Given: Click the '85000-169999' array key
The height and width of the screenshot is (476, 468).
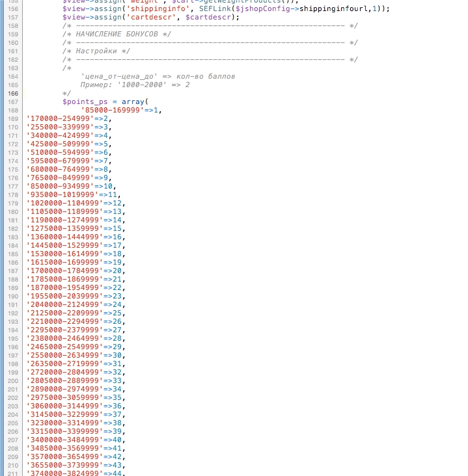Looking at the screenshot, I should 113,110.
